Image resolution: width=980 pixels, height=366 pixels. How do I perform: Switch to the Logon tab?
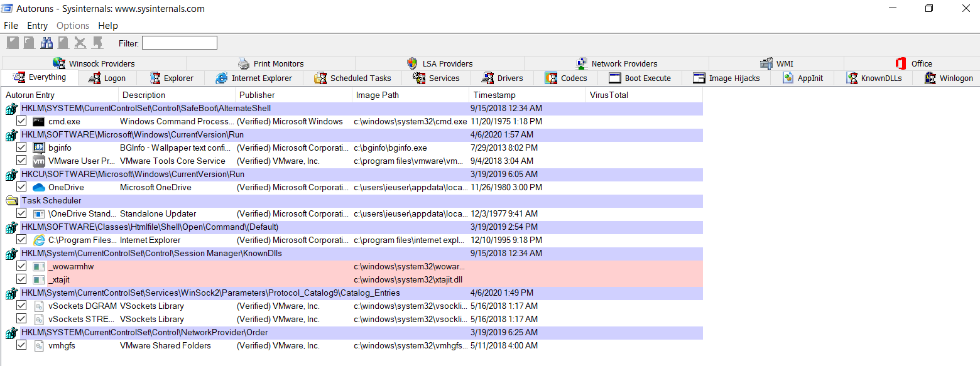point(107,78)
